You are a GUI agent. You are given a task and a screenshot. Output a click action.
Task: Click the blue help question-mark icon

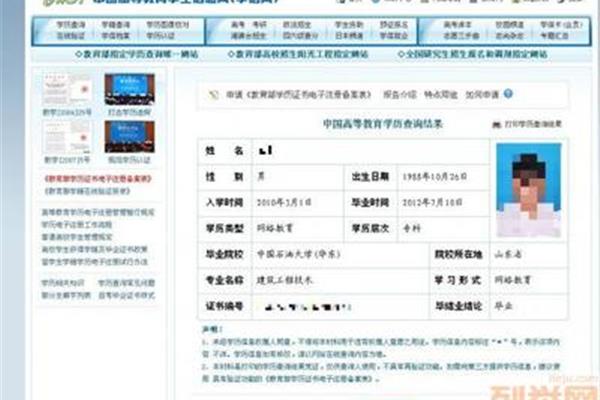508,94
